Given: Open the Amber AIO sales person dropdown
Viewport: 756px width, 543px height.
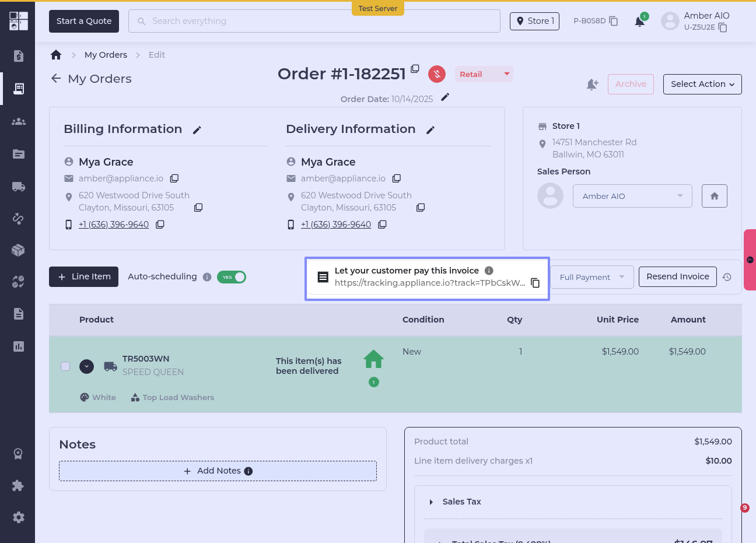Looking at the screenshot, I should point(632,196).
